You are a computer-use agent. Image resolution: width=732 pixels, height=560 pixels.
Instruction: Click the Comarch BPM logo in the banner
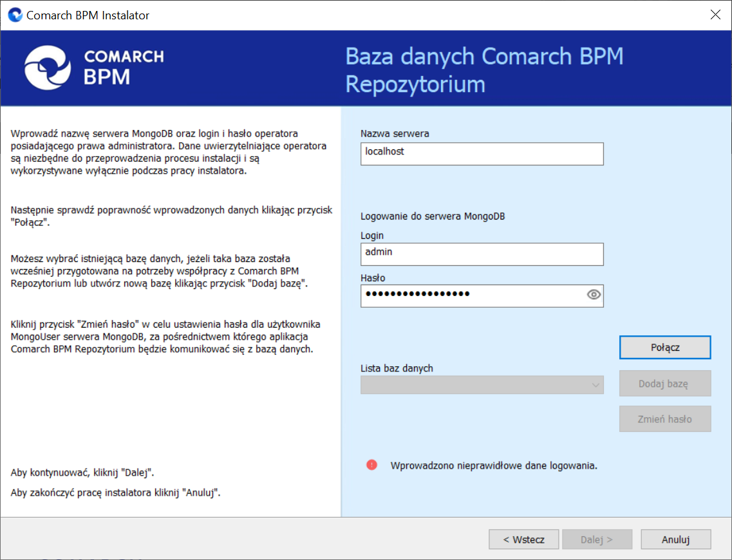point(94,68)
